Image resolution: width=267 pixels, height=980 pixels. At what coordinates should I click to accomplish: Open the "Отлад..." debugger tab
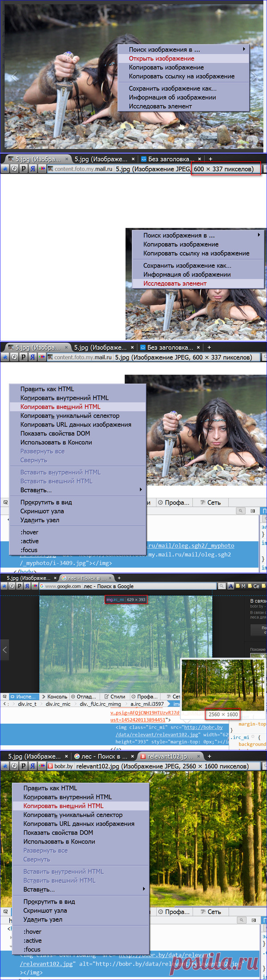84,696
